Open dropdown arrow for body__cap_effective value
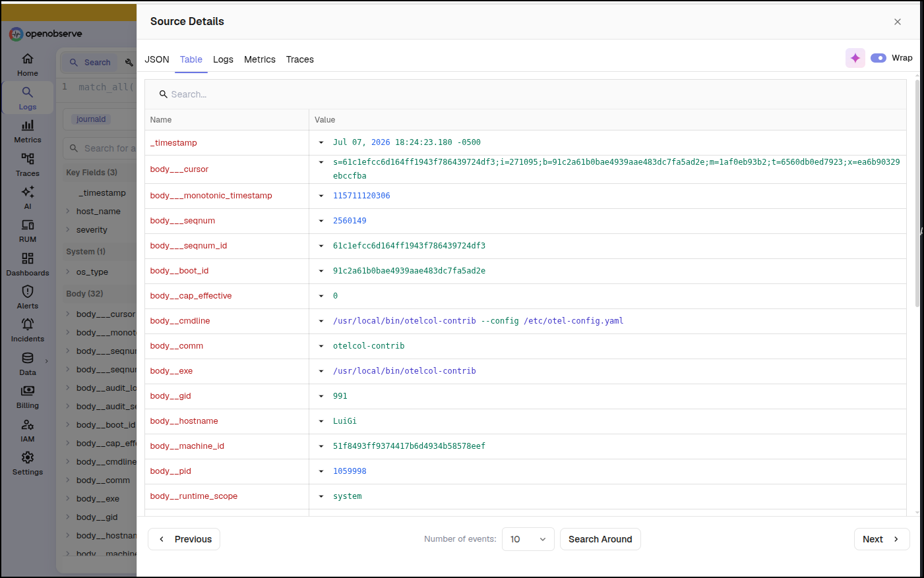 [x=321, y=296]
